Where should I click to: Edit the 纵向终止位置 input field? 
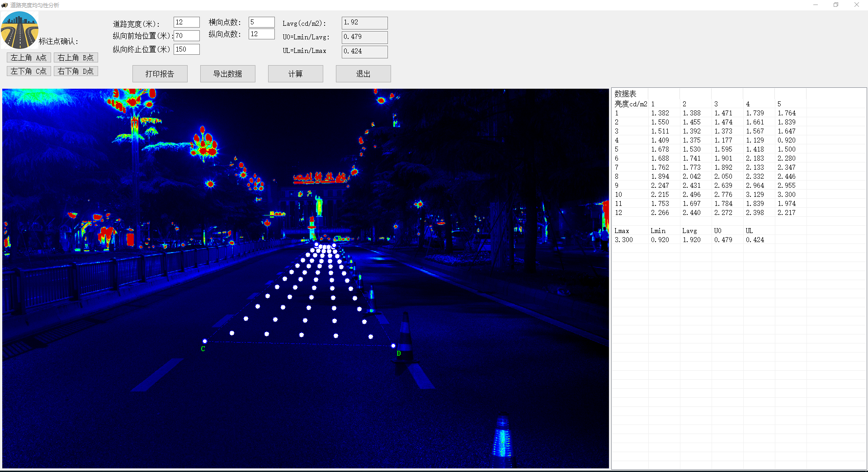coord(186,49)
